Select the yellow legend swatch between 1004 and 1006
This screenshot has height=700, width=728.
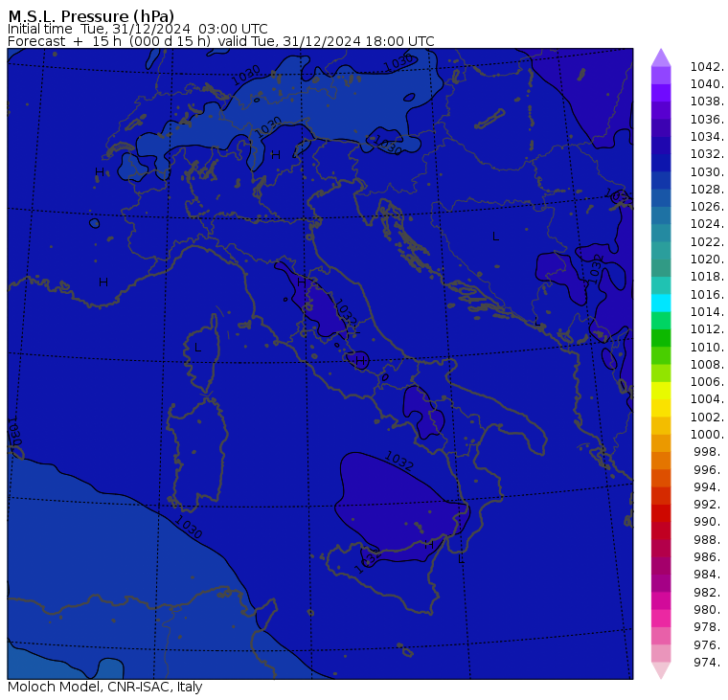(661, 391)
